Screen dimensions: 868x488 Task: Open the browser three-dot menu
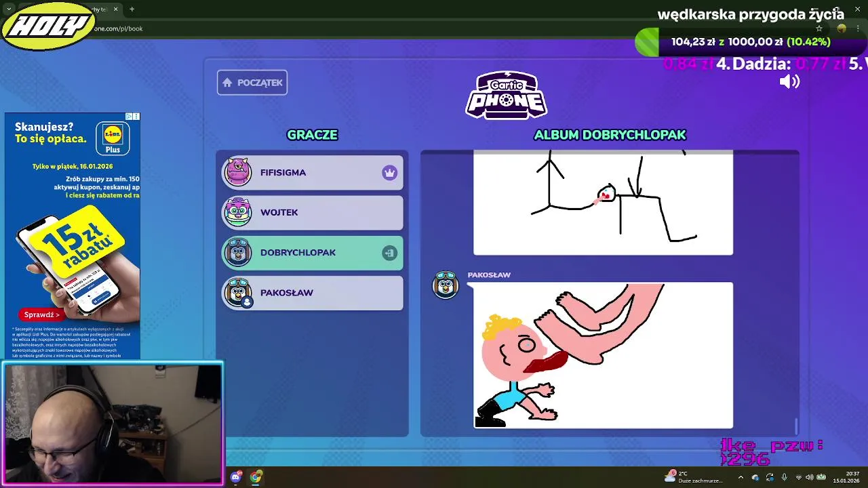pos(858,28)
